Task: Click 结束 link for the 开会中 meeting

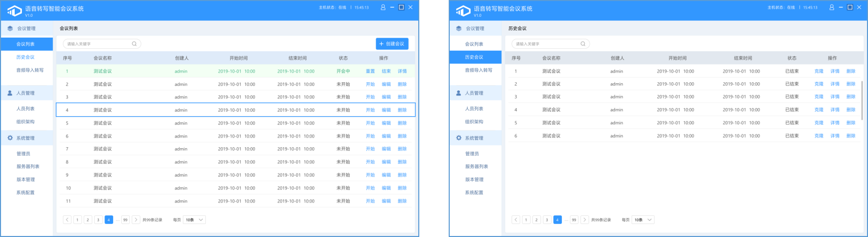Action: point(386,72)
